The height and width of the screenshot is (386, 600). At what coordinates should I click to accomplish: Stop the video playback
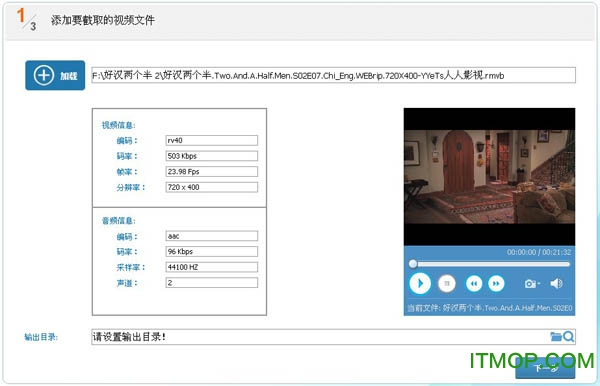[x=447, y=283]
